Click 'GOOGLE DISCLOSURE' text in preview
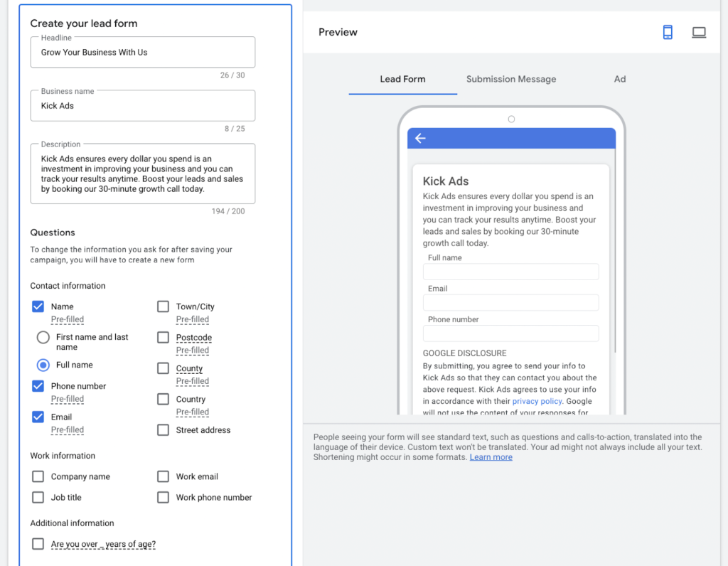728x566 pixels. pyautogui.click(x=464, y=353)
